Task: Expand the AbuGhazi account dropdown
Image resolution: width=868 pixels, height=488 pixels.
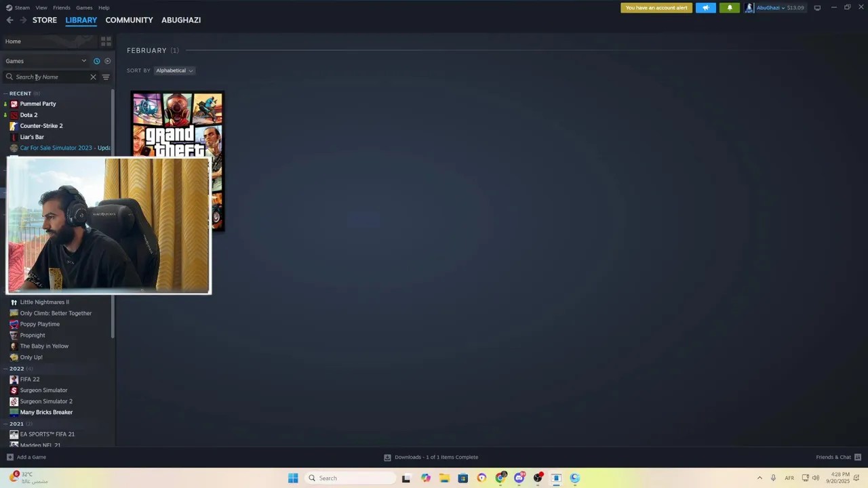Action: (x=783, y=7)
